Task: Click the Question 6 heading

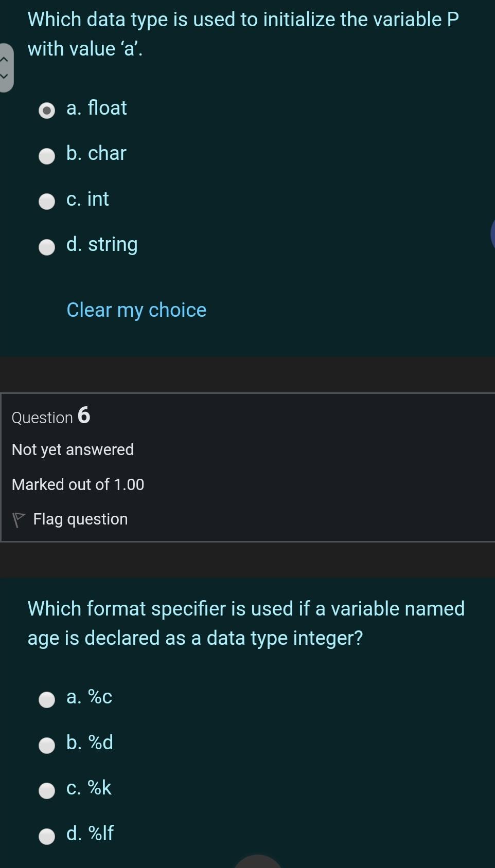Action: [51, 417]
